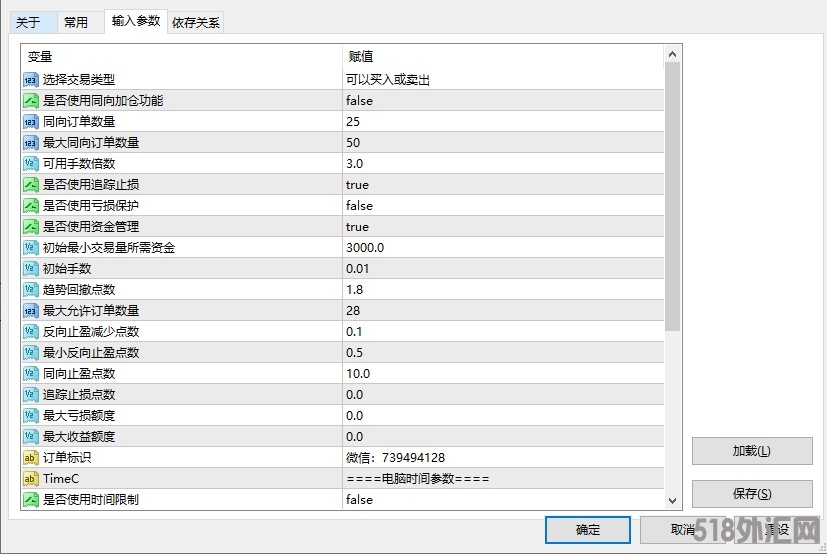Click the 0.0 value of 追踪止损点数
The width and height of the screenshot is (827, 554).
coord(354,395)
